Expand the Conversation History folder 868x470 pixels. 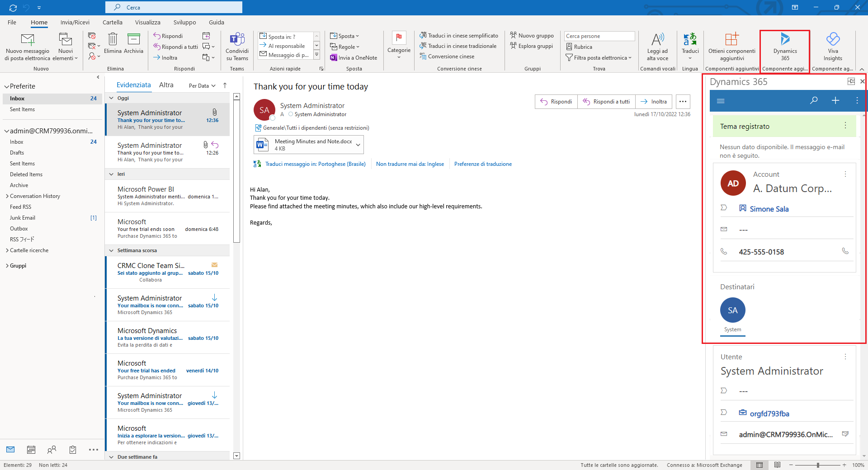coord(7,196)
